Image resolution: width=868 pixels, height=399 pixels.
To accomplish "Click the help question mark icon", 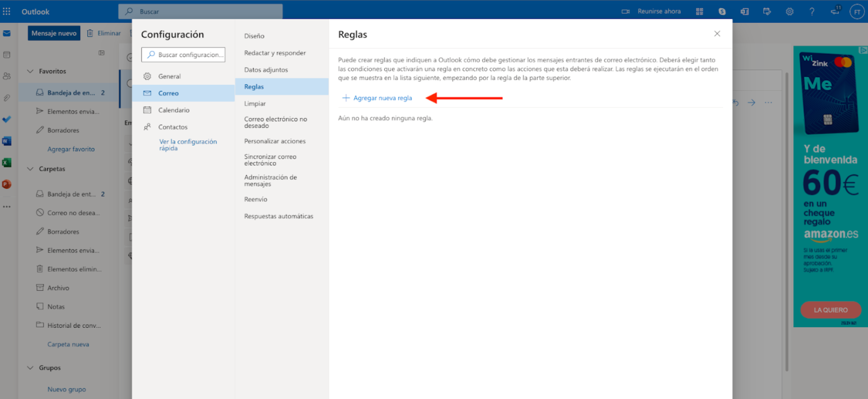I will (x=812, y=12).
